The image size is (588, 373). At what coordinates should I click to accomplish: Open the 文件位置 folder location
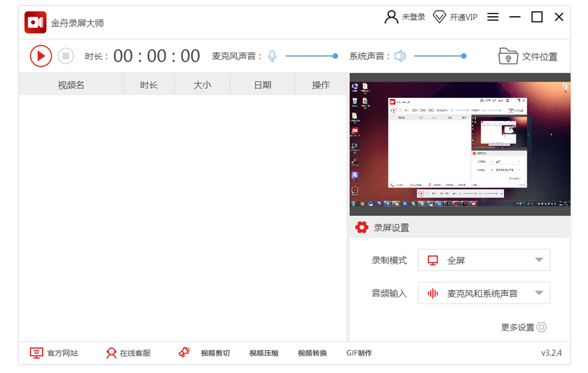(528, 57)
